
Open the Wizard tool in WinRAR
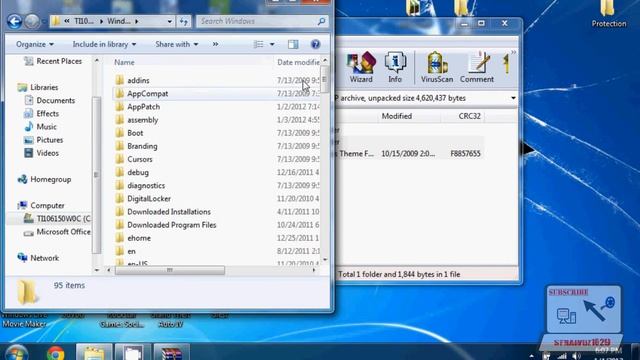point(361,67)
